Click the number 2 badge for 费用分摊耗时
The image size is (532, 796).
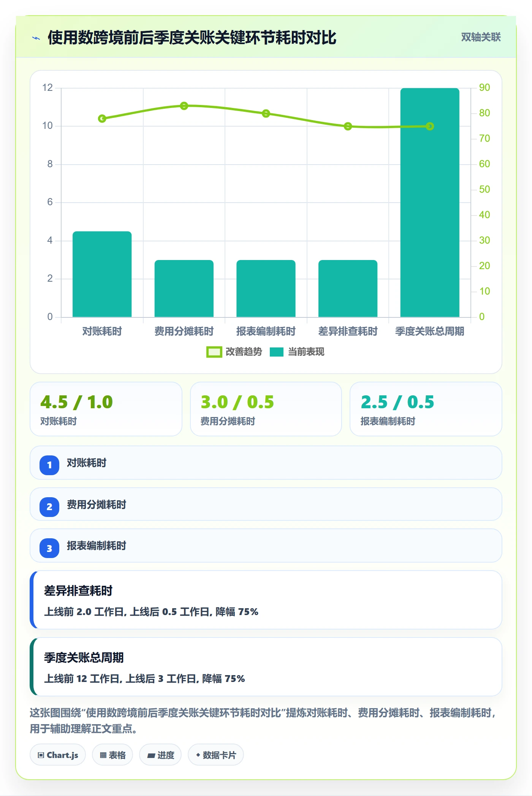click(49, 507)
